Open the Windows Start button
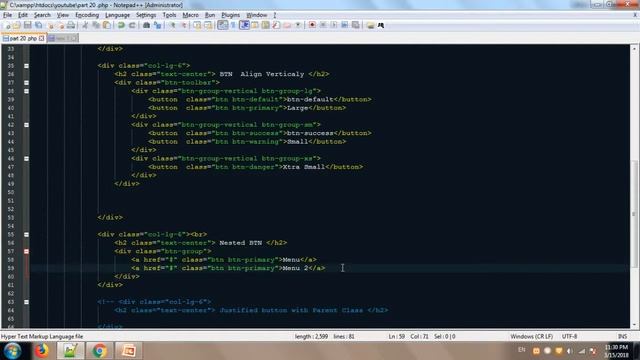This screenshot has width=640, height=360. point(12,351)
